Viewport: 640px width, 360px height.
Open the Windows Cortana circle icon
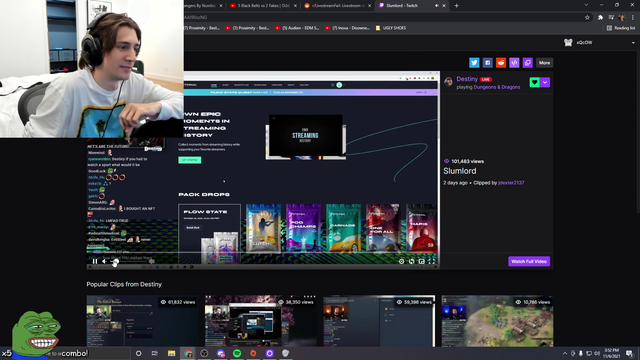pos(138,353)
